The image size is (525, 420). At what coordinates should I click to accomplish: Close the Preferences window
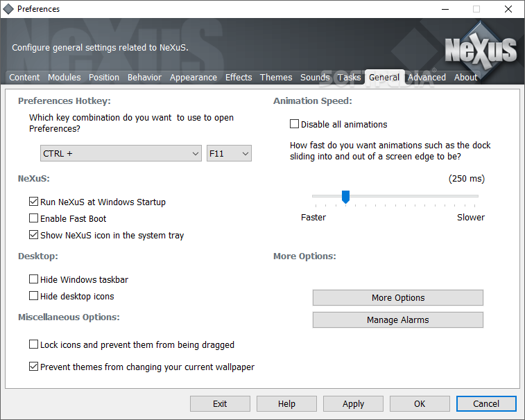tap(508, 9)
